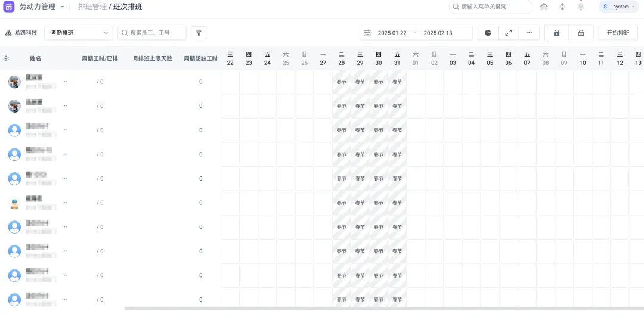Open the system user account menu

(618, 7)
